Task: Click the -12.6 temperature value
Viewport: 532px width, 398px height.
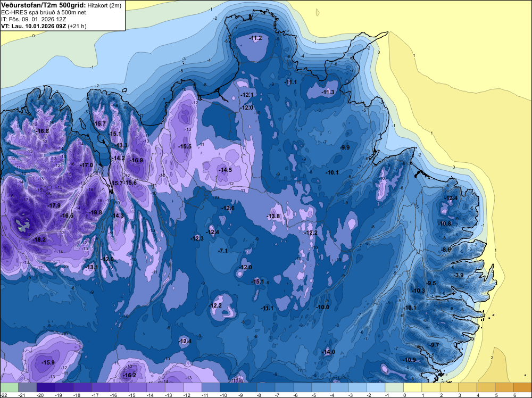Action: (x=228, y=208)
